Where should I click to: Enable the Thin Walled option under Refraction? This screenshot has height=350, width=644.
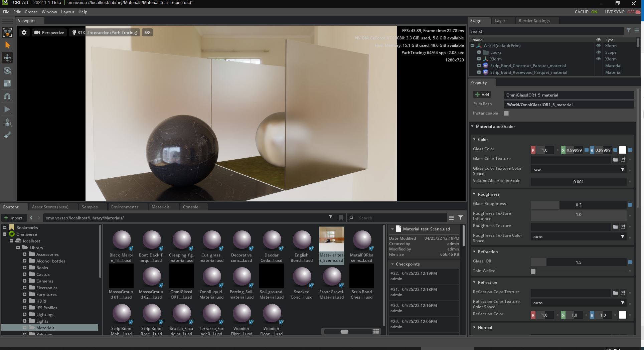point(533,272)
